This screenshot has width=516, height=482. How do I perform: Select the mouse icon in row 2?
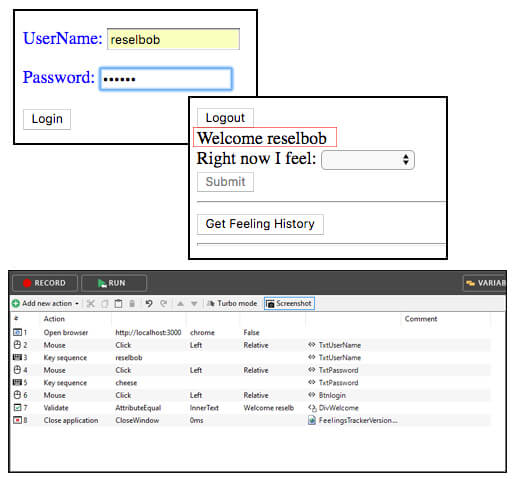(17, 345)
